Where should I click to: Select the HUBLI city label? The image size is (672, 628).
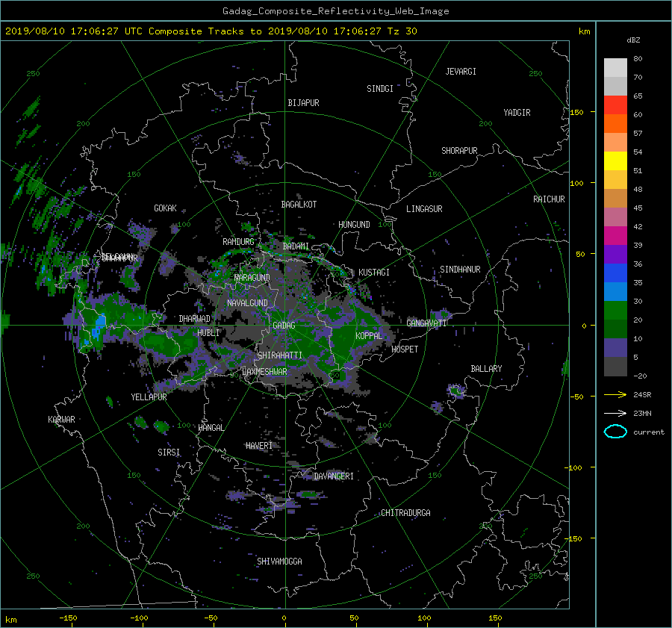(x=208, y=333)
